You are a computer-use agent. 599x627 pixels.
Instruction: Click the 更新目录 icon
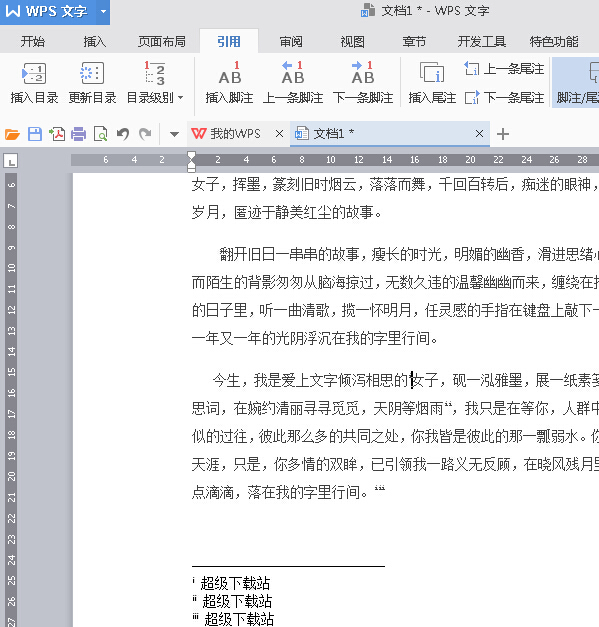(x=92, y=73)
